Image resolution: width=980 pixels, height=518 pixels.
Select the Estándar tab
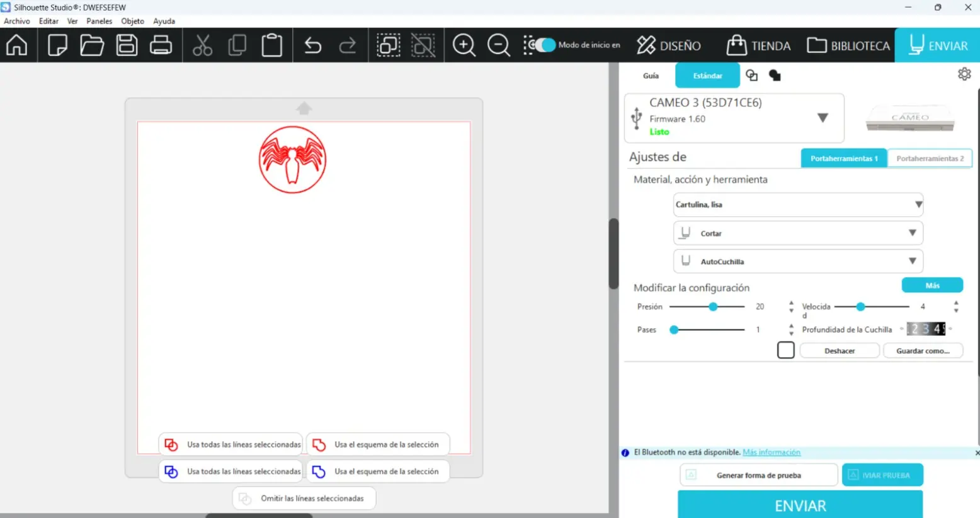(708, 76)
